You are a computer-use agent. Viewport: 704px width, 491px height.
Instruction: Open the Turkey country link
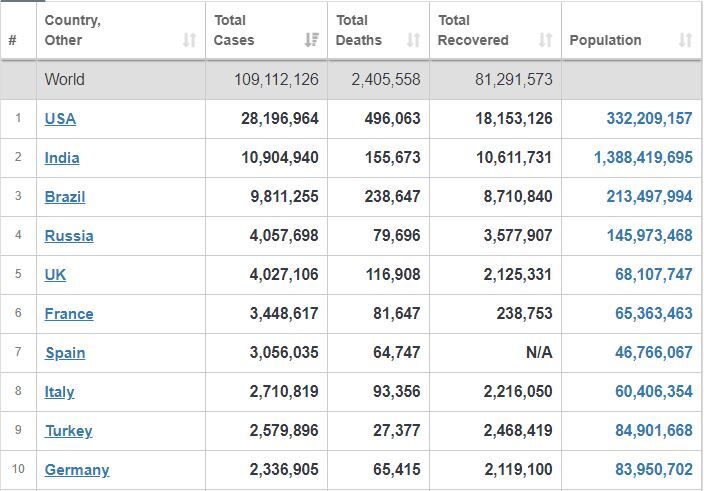click(x=69, y=431)
